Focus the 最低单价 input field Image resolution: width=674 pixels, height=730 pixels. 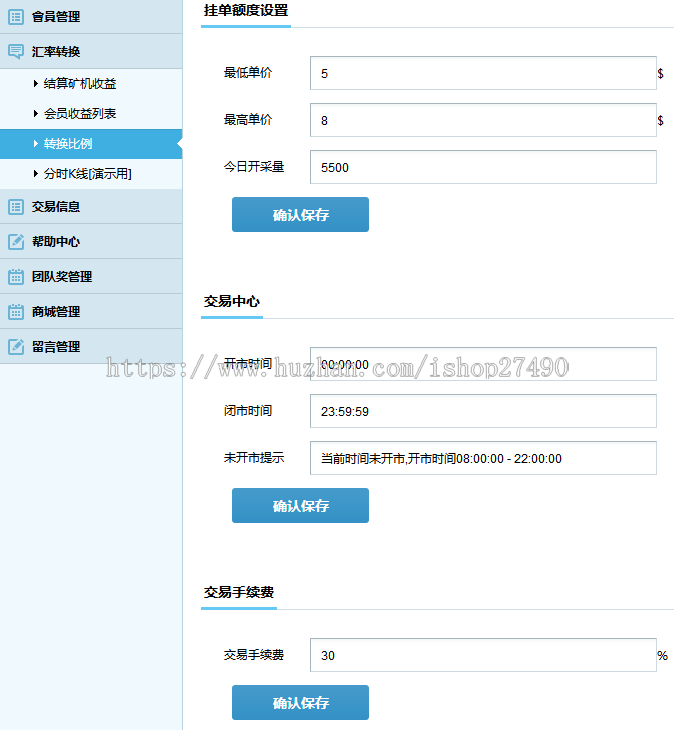[483, 73]
